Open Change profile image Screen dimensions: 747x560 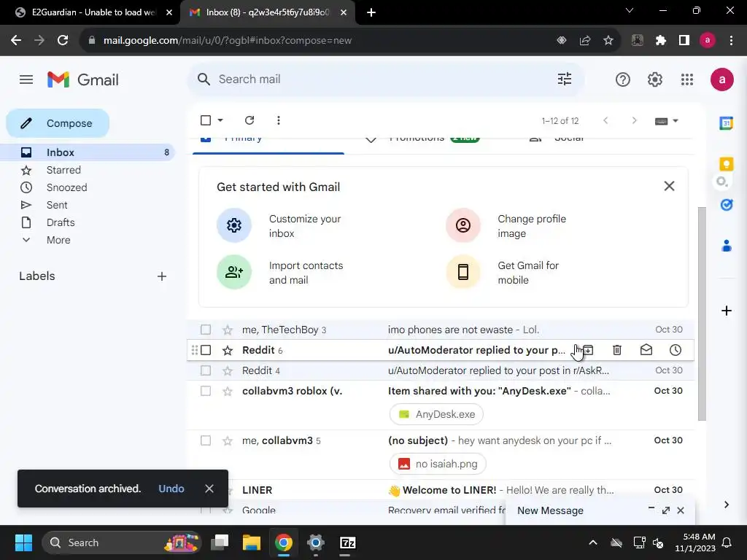point(507,226)
